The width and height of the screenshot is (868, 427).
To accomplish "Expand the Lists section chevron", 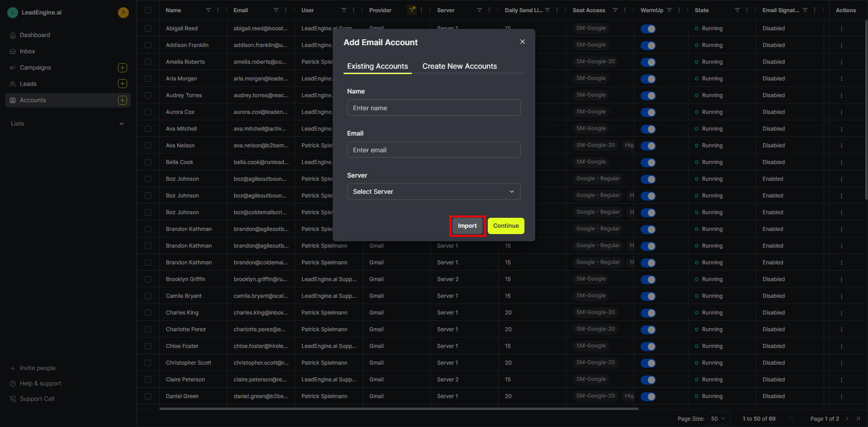I will 121,124.
